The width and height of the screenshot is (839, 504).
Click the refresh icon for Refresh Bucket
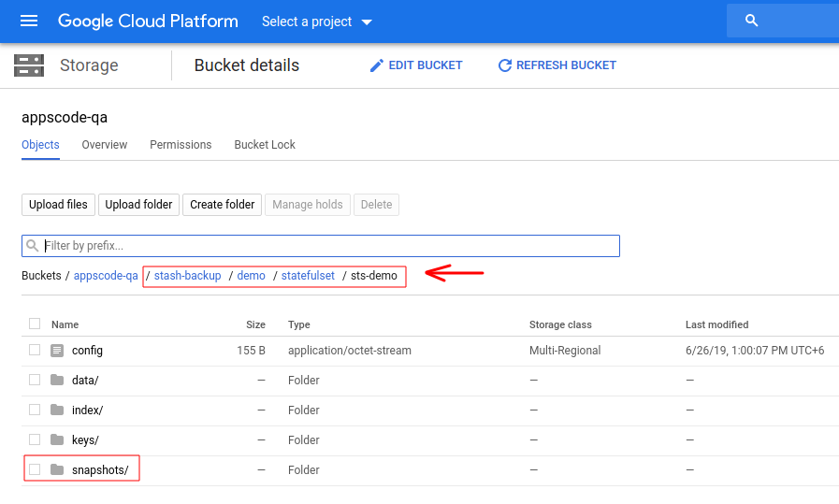(x=505, y=65)
